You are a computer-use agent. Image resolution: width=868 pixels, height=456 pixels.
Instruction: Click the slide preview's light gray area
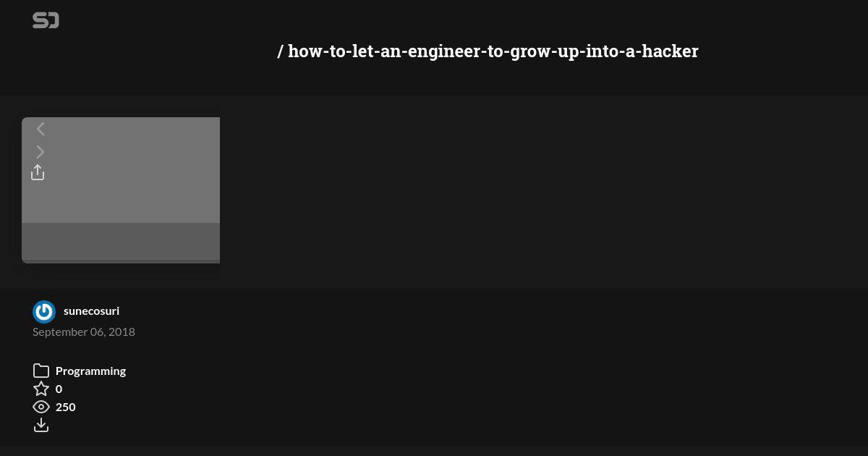130,170
